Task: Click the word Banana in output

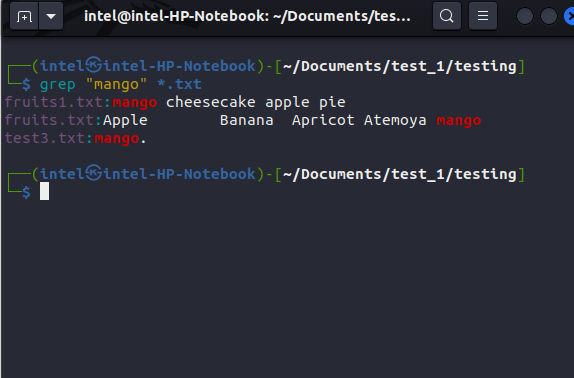Action: [x=246, y=120]
